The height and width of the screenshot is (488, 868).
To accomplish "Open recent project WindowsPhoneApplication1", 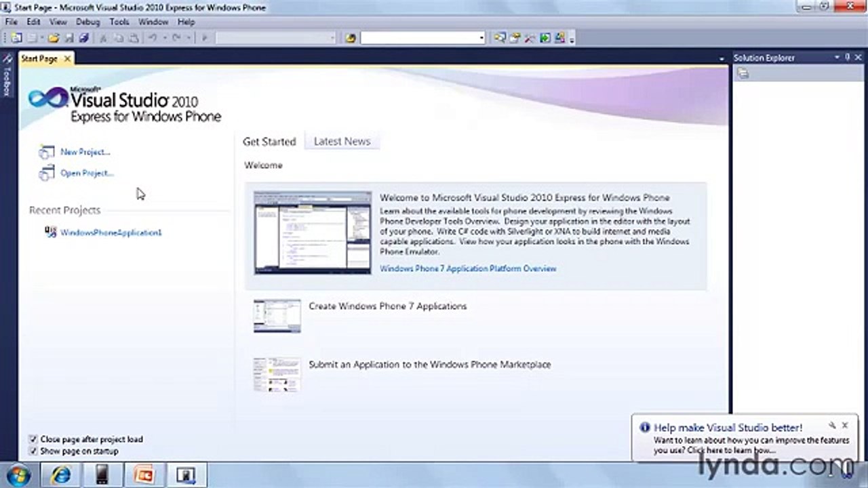I will (x=111, y=232).
